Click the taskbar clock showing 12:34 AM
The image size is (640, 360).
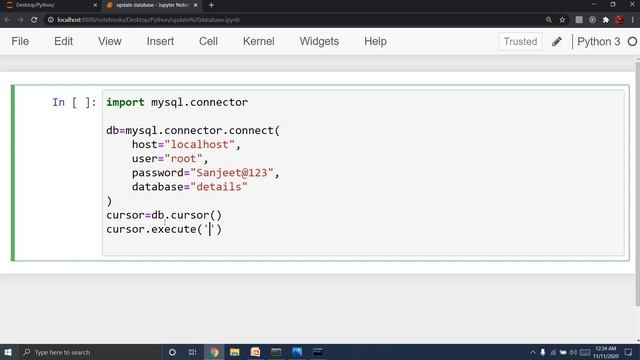tap(606, 352)
